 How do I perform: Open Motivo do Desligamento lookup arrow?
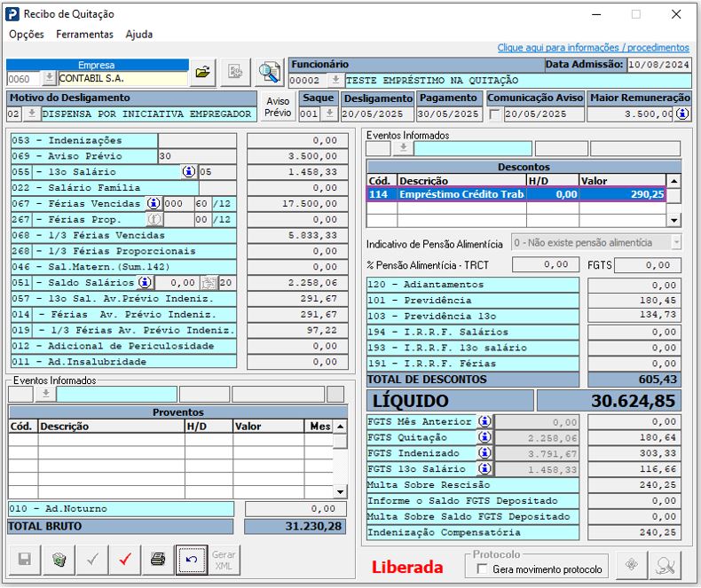31,114
